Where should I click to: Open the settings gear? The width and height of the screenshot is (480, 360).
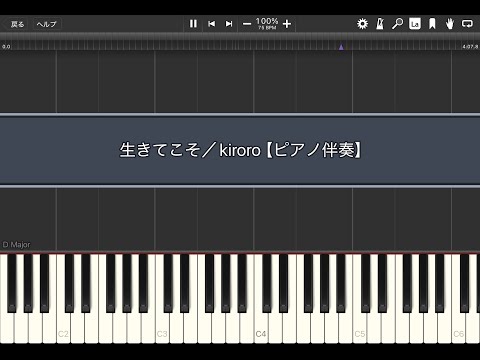[x=362, y=24]
